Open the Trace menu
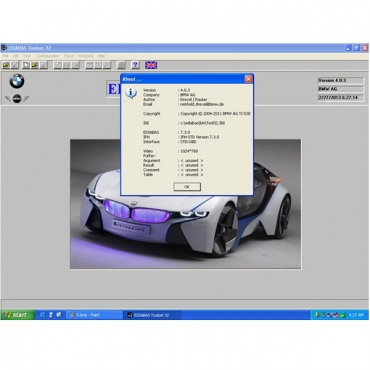The height and width of the screenshot is (370, 370). (x=69, y=56)
